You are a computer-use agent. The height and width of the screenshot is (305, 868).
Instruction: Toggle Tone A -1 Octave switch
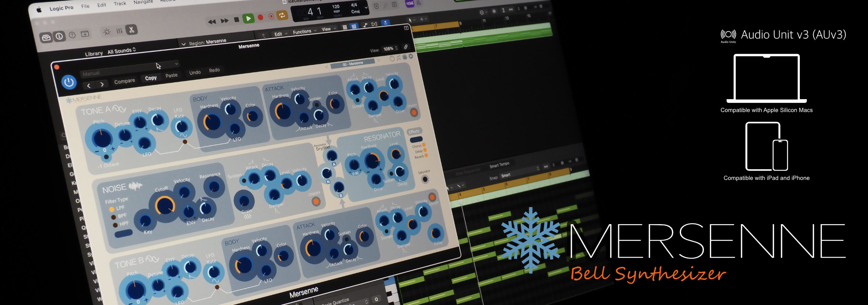tap(106, 157)
